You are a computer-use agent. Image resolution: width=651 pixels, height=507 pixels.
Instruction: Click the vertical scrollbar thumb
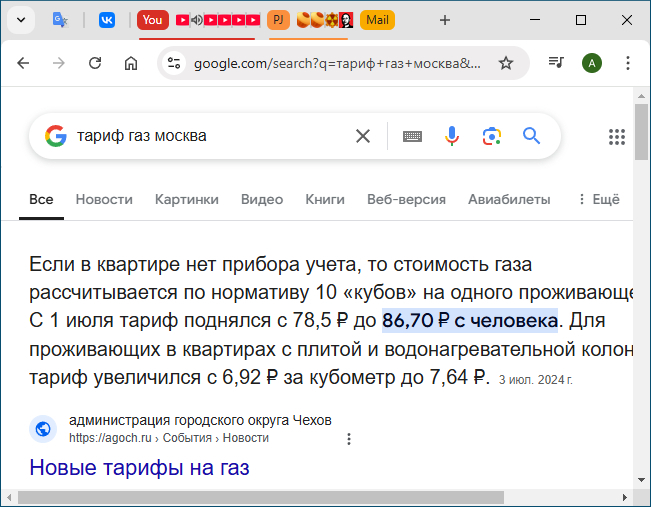coord(641,132)
